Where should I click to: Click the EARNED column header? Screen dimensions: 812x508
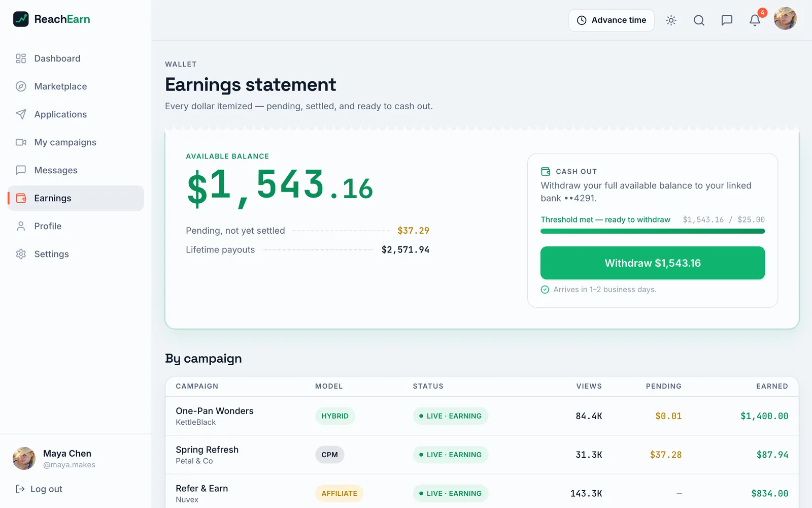772,386
